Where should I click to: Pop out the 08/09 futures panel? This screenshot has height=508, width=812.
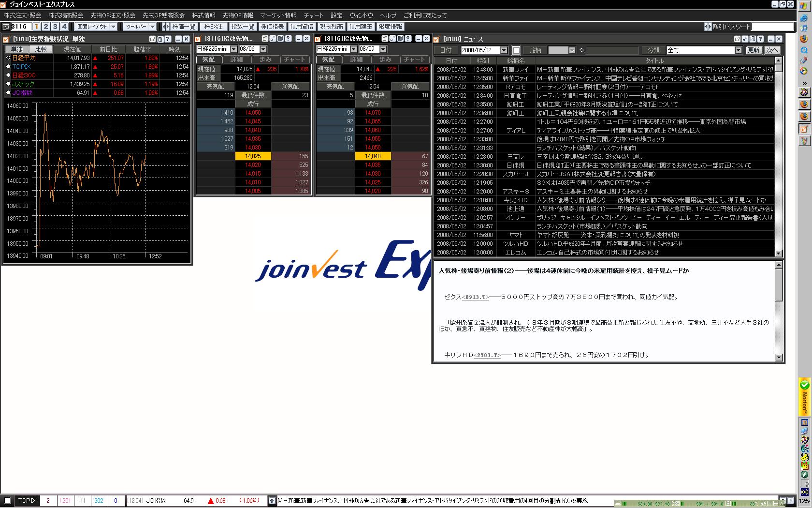pos(385,39)
